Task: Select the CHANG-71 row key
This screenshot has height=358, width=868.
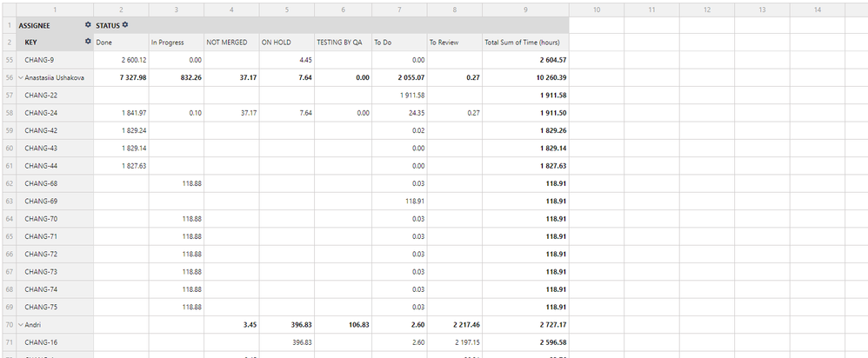Action: [41, 236]
